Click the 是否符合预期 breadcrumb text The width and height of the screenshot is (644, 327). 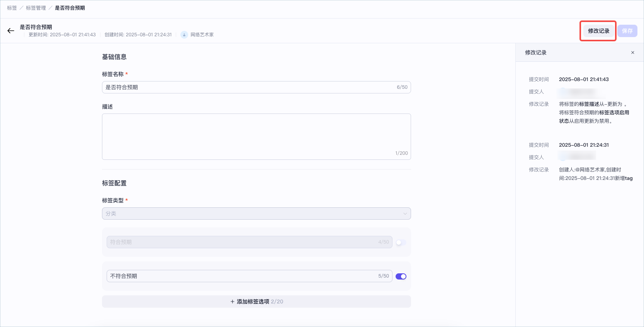point(70,8)
